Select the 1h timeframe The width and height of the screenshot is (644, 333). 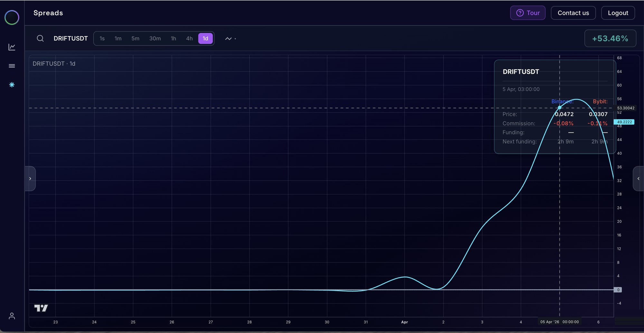coord(173,39)
